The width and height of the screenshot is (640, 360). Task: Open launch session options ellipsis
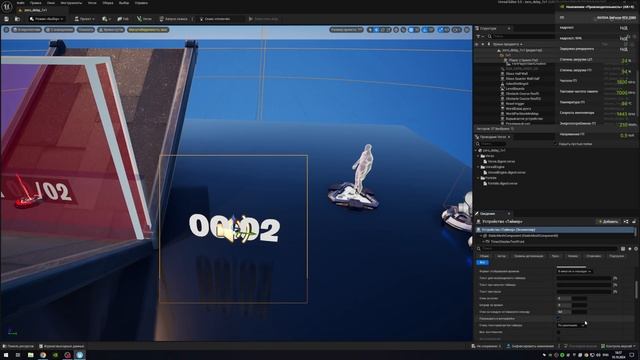193,19
